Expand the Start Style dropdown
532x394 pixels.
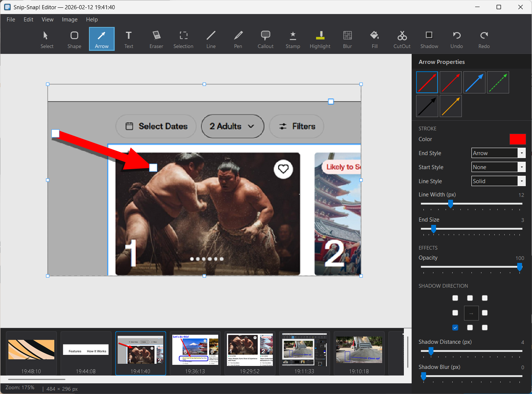(x=498, y=167)
